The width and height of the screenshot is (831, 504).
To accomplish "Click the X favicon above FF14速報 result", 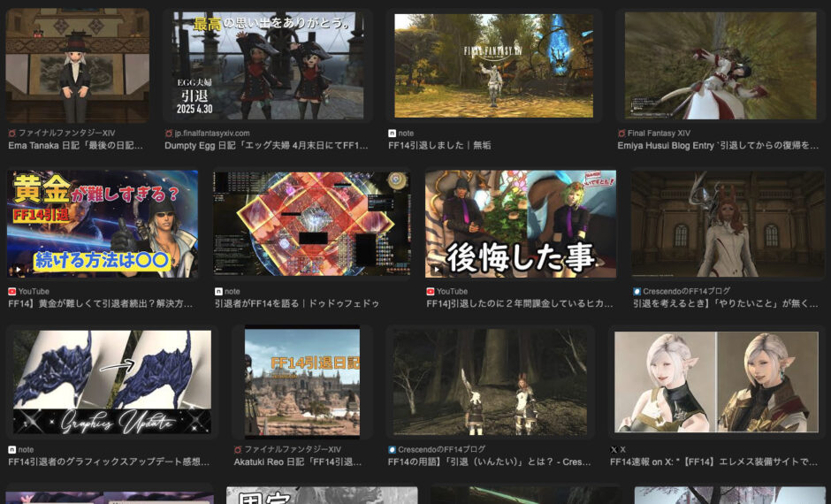I will click(x=614, y=449).
